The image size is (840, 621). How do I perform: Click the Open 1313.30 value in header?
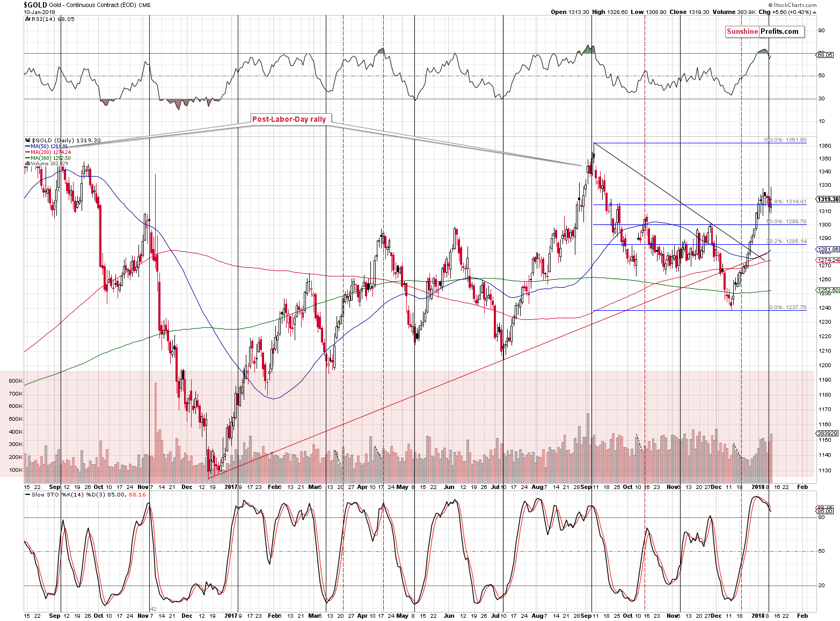(x=570, y=12)
